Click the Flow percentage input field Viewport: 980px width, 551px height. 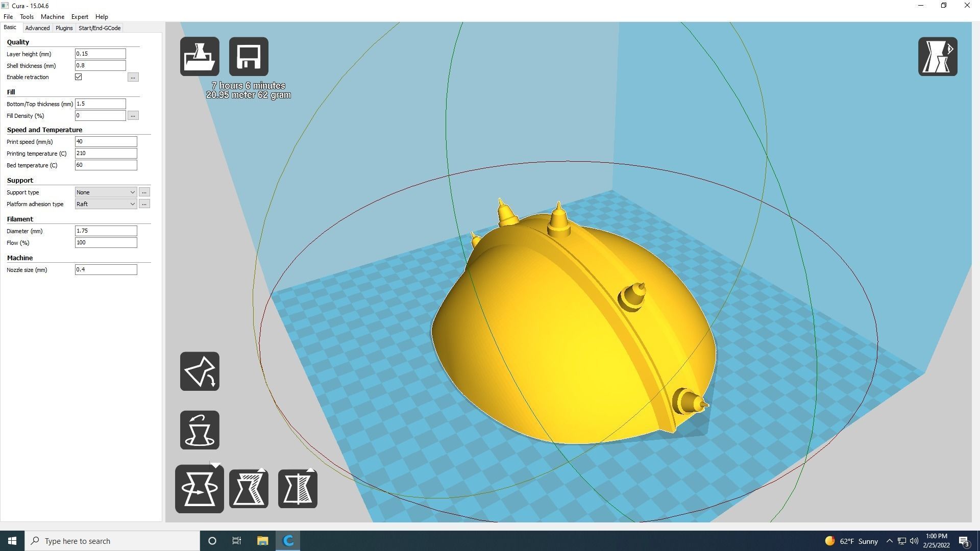click(x=106, y=243)
